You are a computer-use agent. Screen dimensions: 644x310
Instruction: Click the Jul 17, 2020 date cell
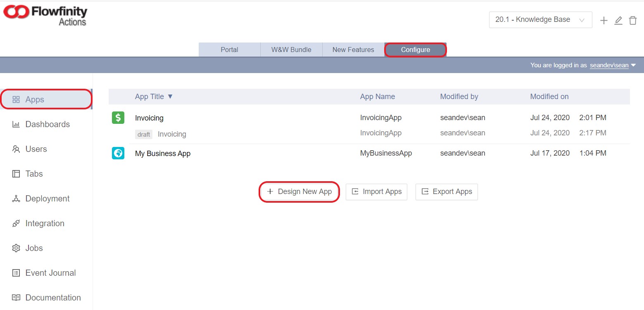(x=550, y=153)
